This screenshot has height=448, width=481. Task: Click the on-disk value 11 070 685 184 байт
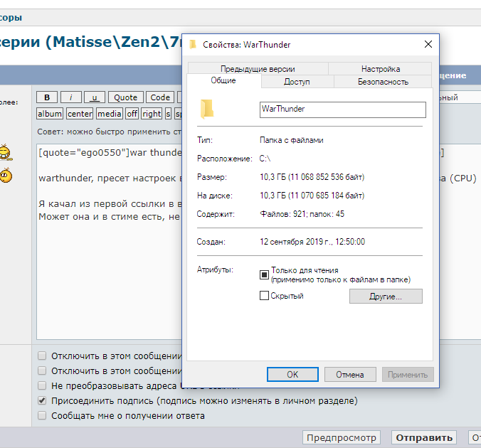pos(326,196)
